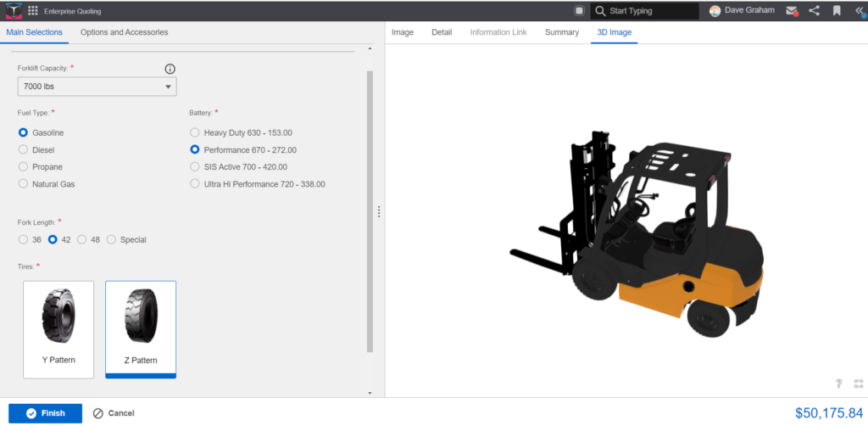Click the scroll down arrow of left panel

pyautogui.click(x=370, y=393)
